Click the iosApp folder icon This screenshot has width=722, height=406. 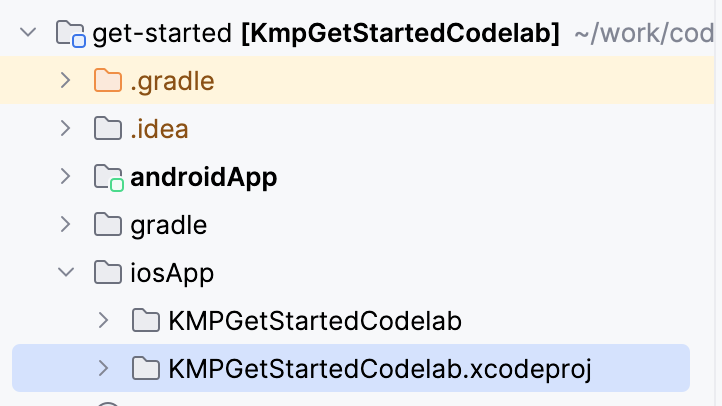click(107, 272)
